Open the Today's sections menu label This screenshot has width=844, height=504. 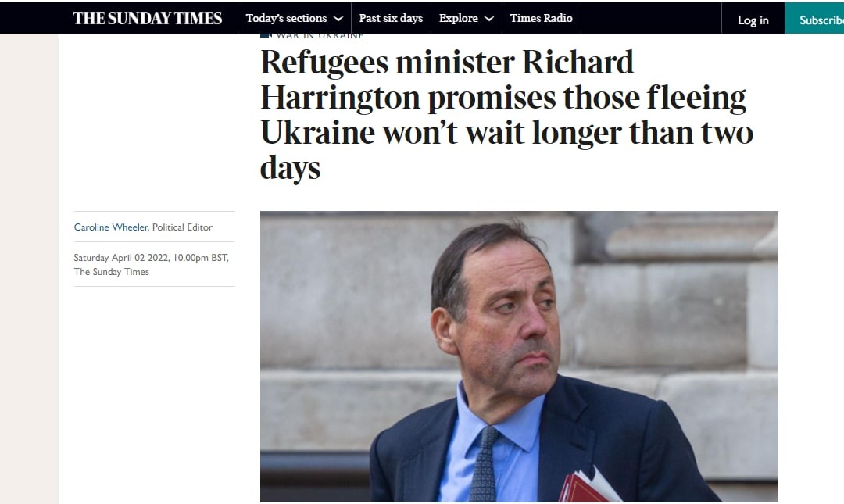pos(286,18)
